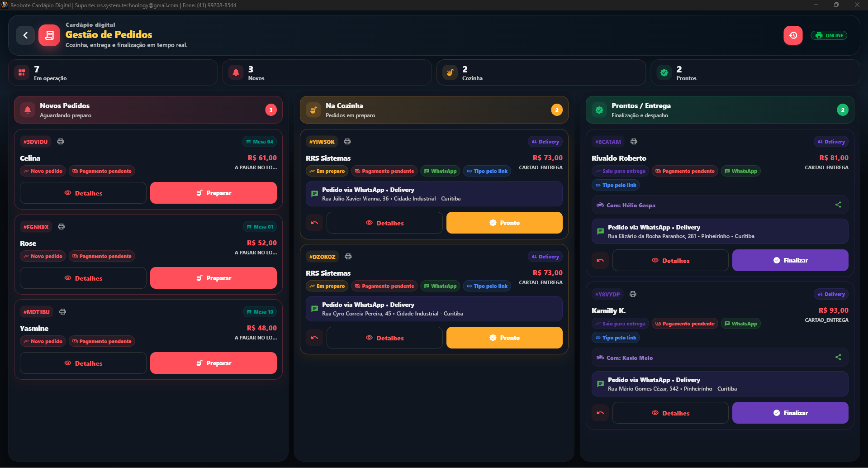Open Detalhes for Yasmine's order
The image size is (868, 468).
click(83, 363)
